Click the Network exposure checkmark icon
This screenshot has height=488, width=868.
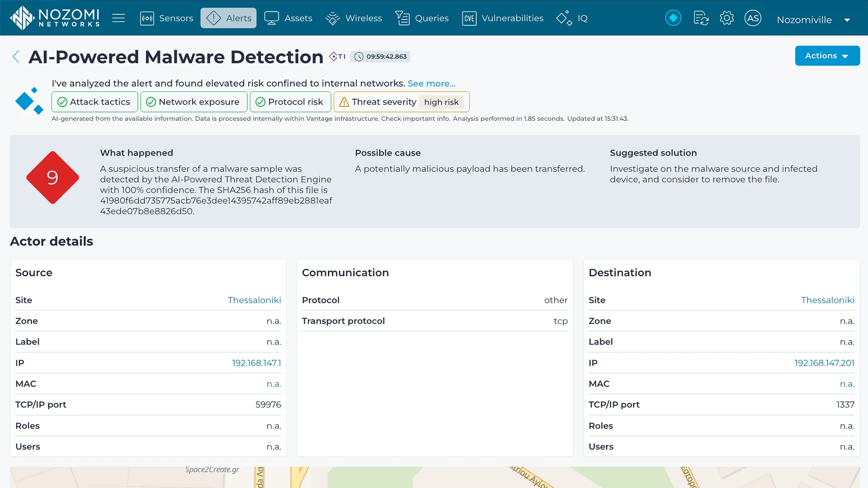tap(151, 102)
